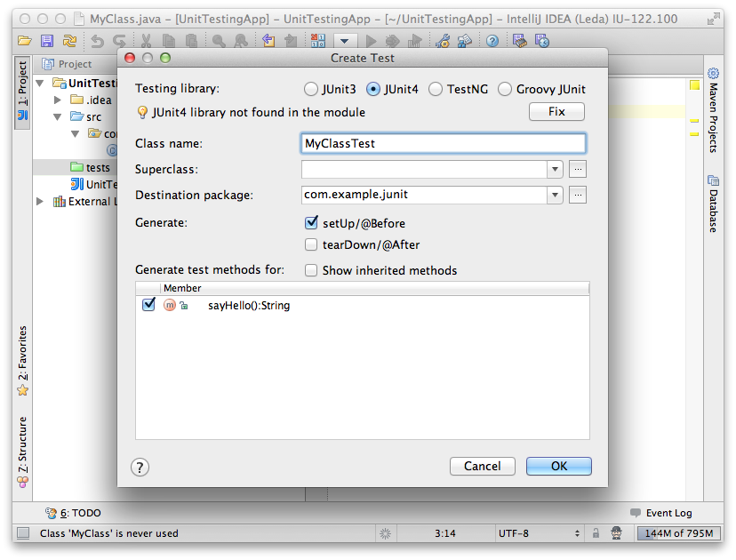
Task: Open the TODO tool window
Action: click(73, 513)
